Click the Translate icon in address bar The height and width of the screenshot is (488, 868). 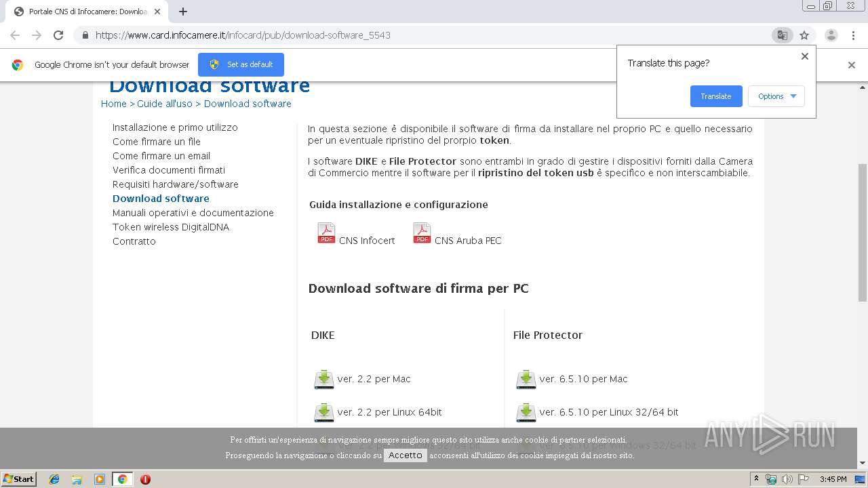click(782, 35)
